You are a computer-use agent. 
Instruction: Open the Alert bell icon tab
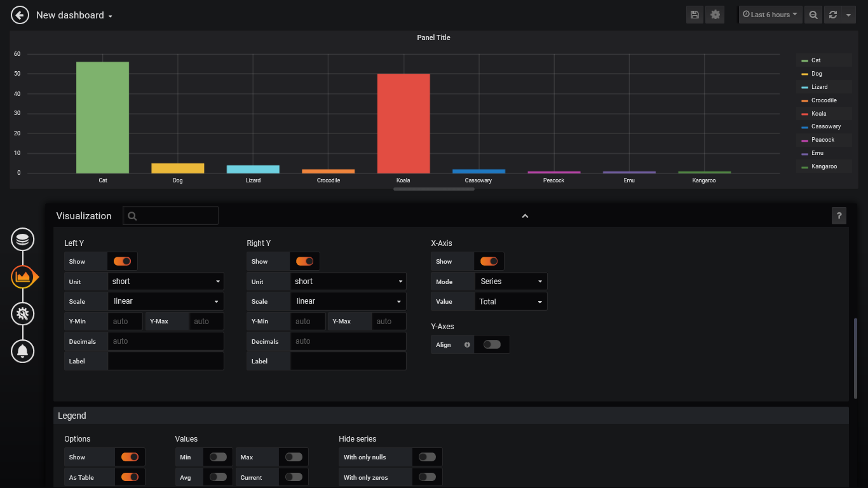(23, 351)
